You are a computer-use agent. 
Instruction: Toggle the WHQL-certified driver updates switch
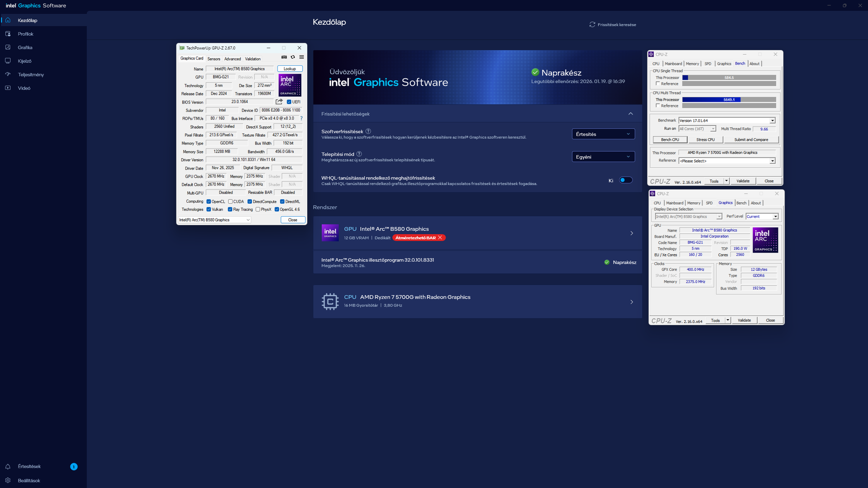tap(625, 180)
